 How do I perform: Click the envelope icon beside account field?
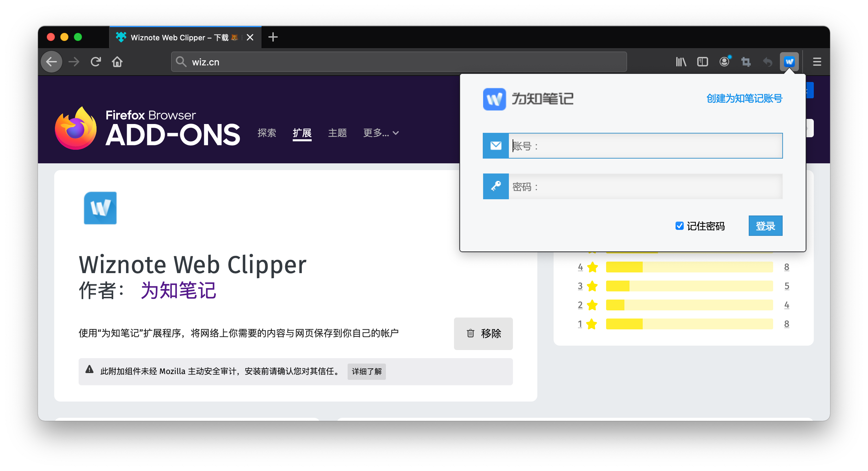[x=496, y=146]
